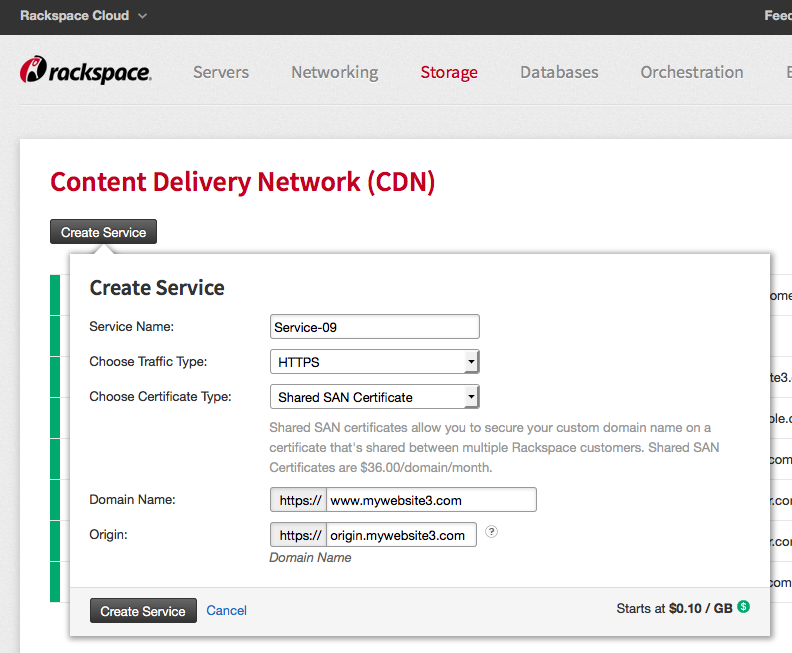Click the green dollar pricing icon
Screen dimensions: 792x653
[744, 607]
